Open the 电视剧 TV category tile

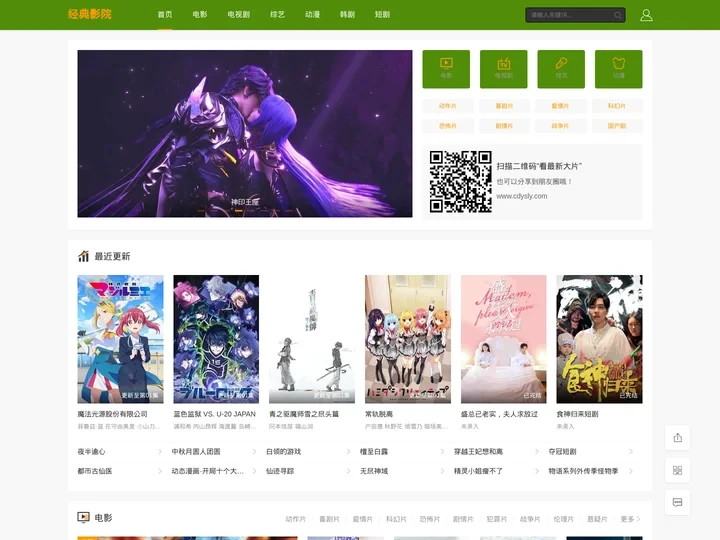pyautogui.click(x=504, y=69)
